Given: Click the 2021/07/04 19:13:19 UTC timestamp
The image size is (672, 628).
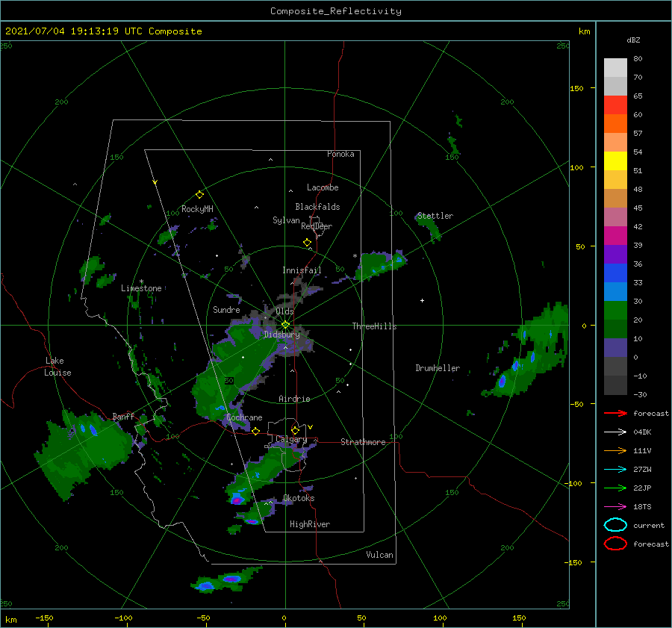Looking at the screenshot, I should click(x=73, y=31).
